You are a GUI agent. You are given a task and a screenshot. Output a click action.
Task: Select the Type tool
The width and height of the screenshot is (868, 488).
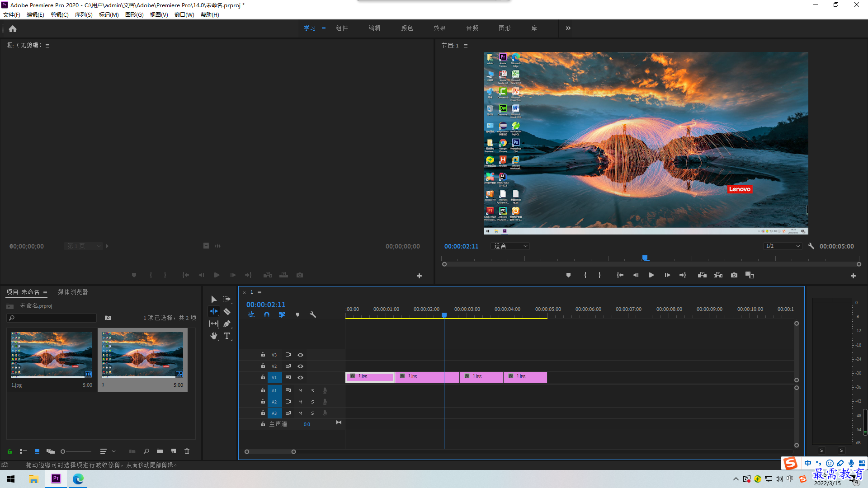click(x=227, y=336)
